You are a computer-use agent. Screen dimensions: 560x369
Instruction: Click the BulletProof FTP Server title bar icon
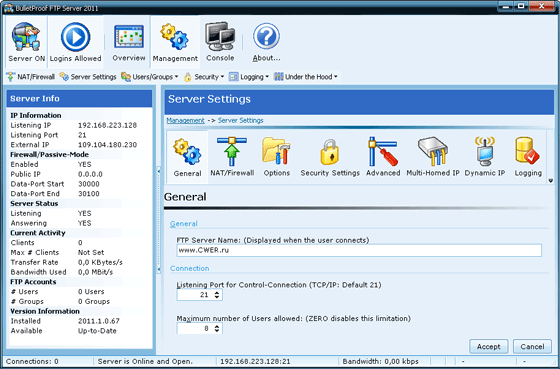coord(8,8)
